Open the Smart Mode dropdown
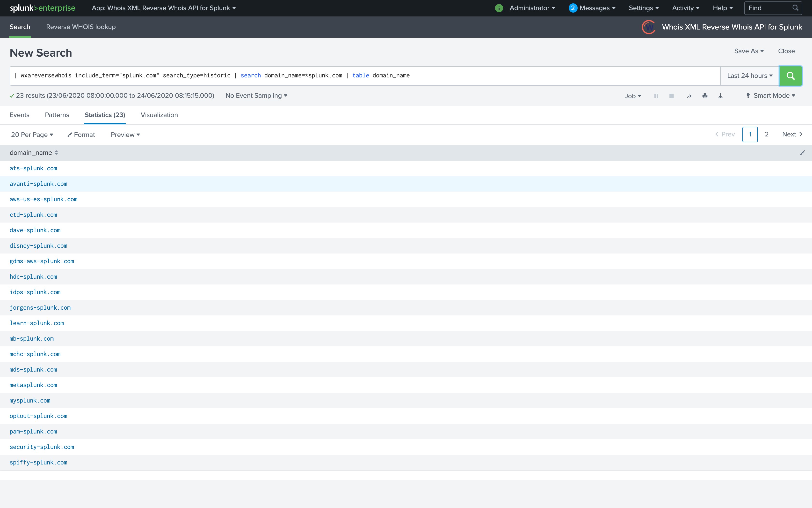The height and width of the screenshot is (508, 812). [771, 96]
